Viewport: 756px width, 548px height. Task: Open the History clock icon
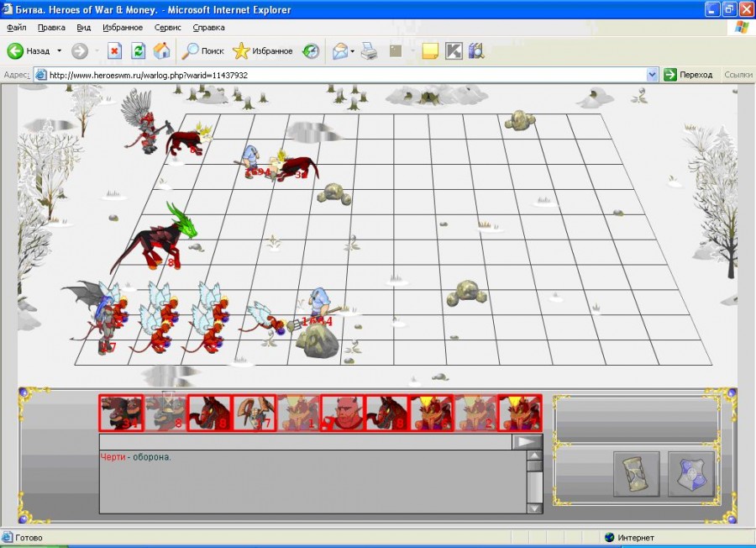pyautogui.click(x=311, y=50)
